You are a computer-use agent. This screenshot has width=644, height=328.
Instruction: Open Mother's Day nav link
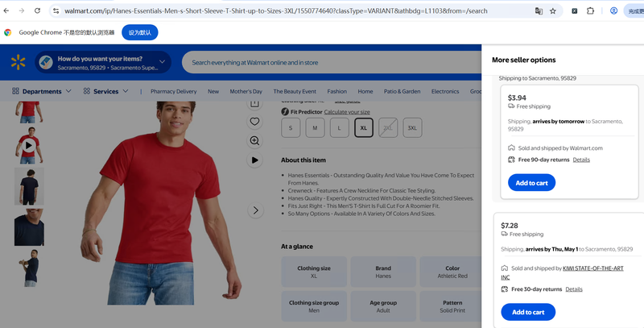coord(246,91)
